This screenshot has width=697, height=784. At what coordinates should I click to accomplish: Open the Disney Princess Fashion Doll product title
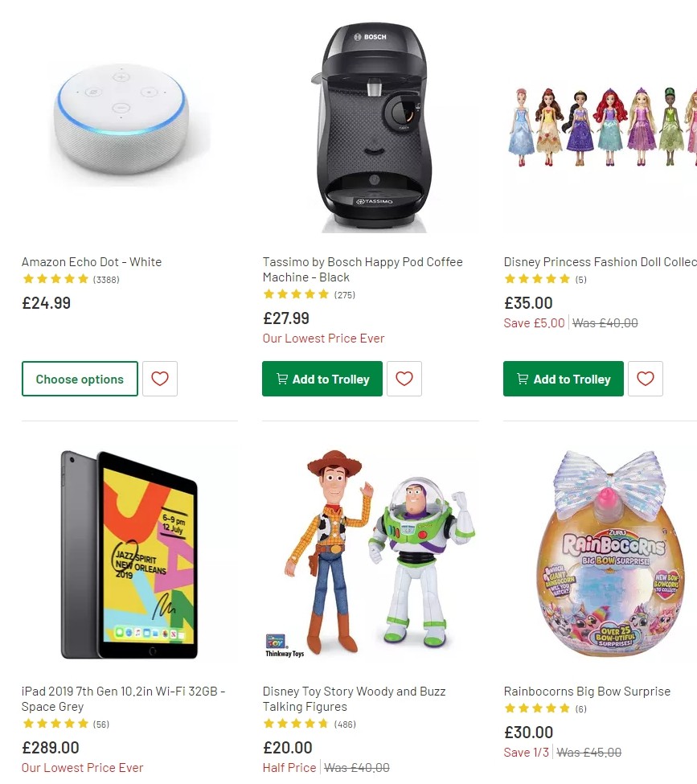coord(599,261)
